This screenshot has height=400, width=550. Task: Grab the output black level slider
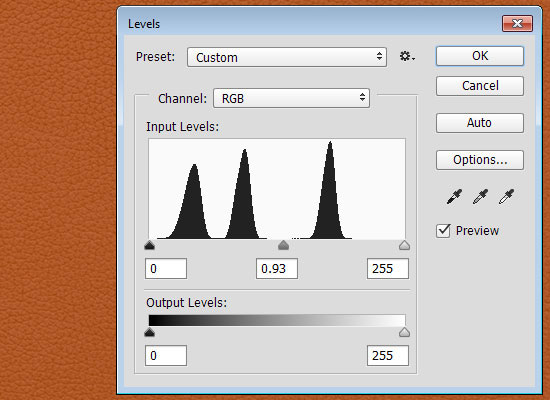point(149,332)
